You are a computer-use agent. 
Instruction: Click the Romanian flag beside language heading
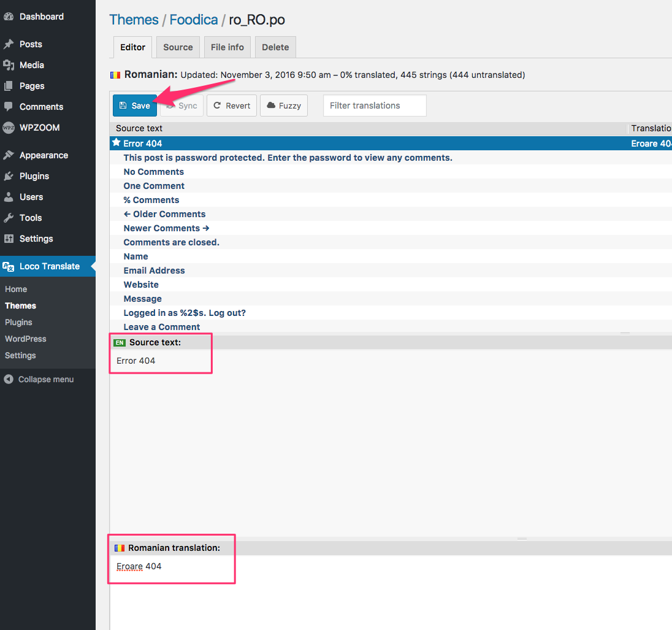point(115,75)
